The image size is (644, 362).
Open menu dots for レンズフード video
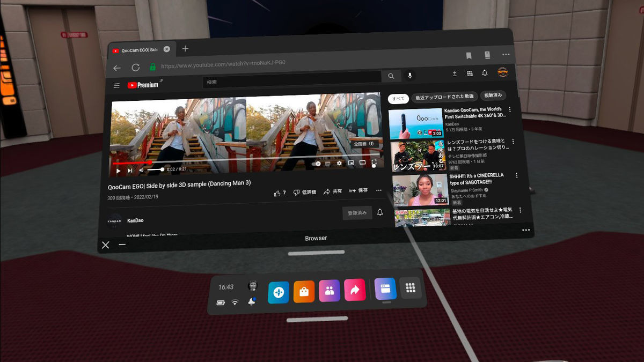[513, 142]
